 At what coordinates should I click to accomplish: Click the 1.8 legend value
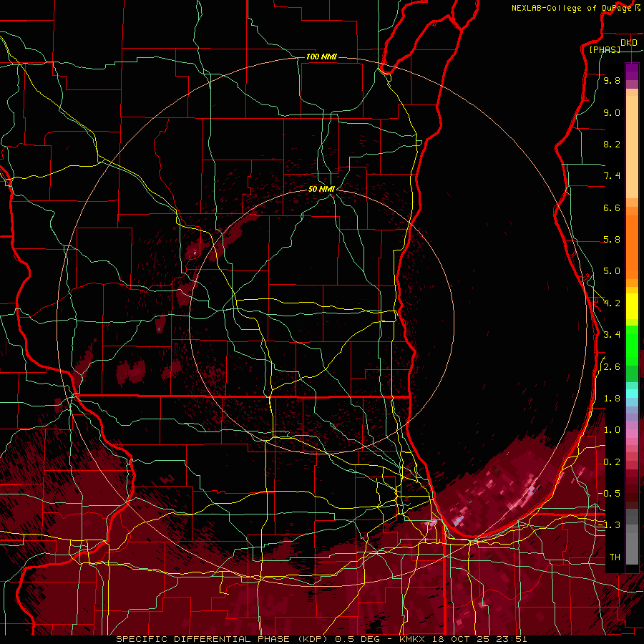pos(612,399)
